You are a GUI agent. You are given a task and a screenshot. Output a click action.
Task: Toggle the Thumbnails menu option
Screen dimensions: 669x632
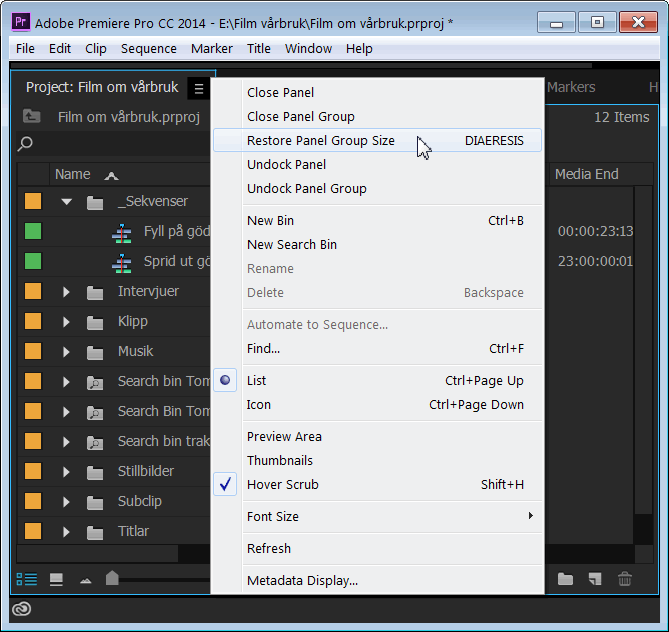tap(279, 461)
